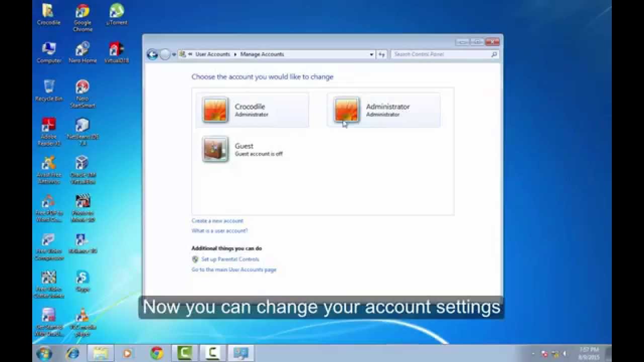Viewport: 644px width, 362px height.
Task: Open the address bar history dropdown arrow
Action: (372, 54)
